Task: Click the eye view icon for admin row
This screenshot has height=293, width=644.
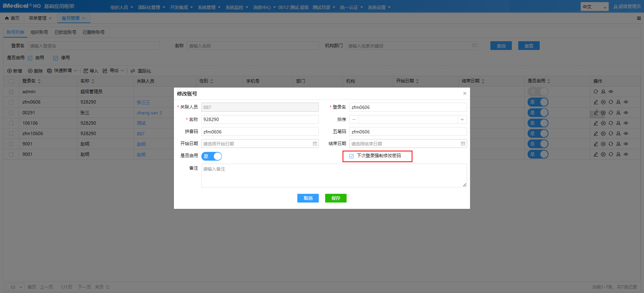Action: pyautogui.click(x=611, y=92)
